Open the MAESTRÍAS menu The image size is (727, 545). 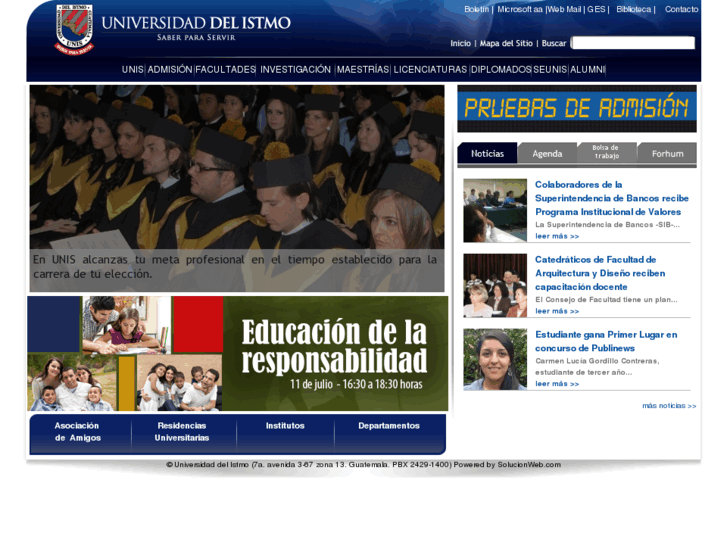[363, 70]
